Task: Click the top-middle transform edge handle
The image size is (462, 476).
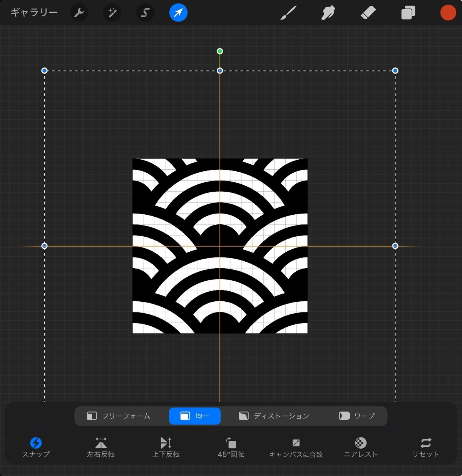Action: (220, 70)
